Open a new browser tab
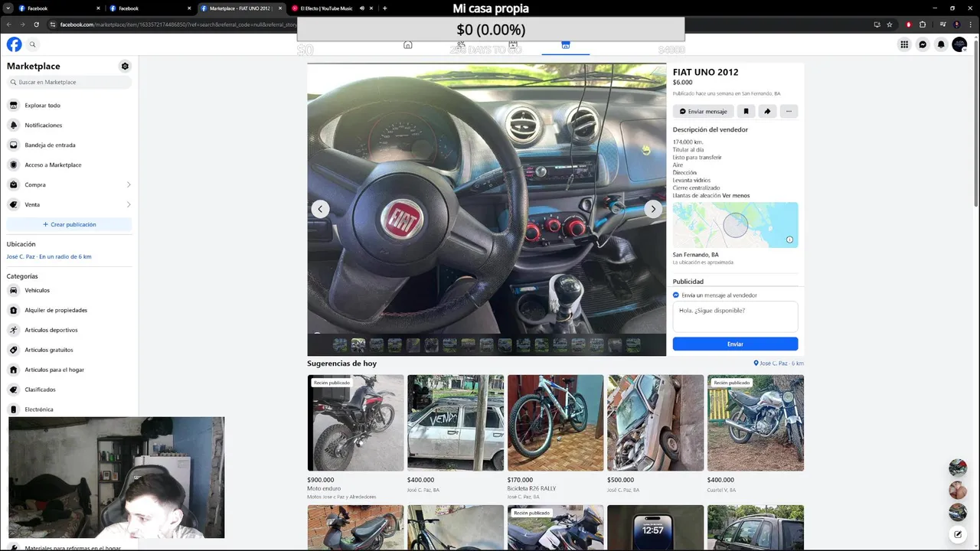The image size is (980, 551). coord(384,8)
